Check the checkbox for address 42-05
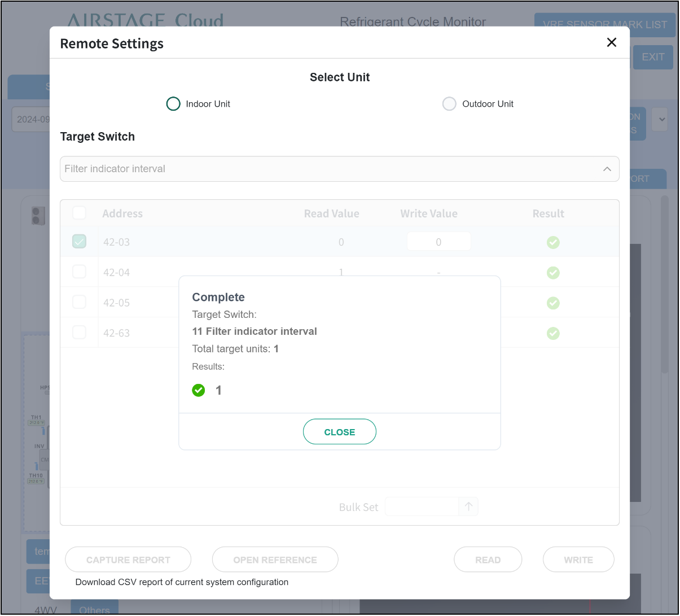The image size is (680, 616). 80,302
